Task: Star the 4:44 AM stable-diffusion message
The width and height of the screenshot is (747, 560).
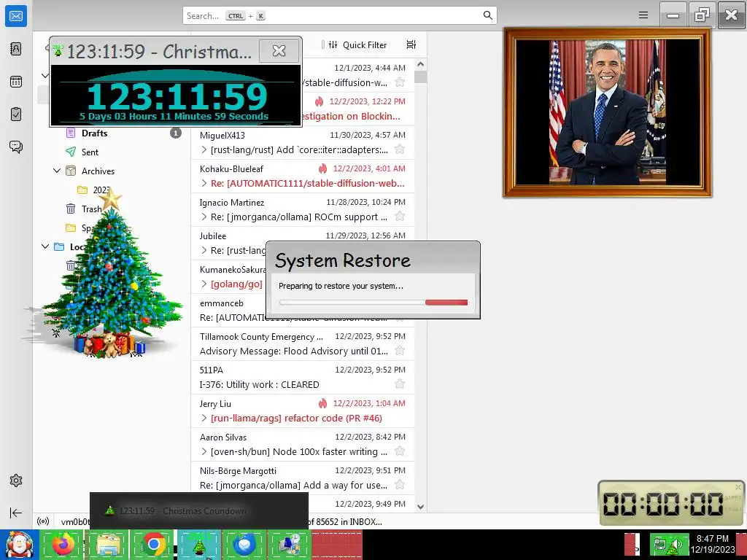Action: tap(400, 82)
